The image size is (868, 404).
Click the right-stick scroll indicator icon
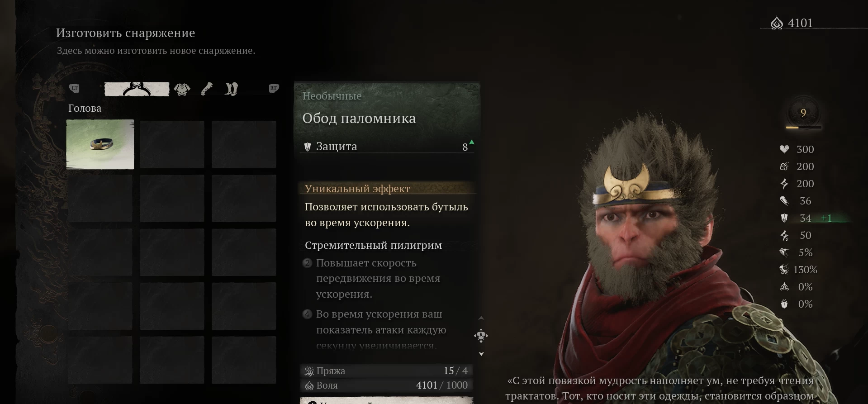481,336
